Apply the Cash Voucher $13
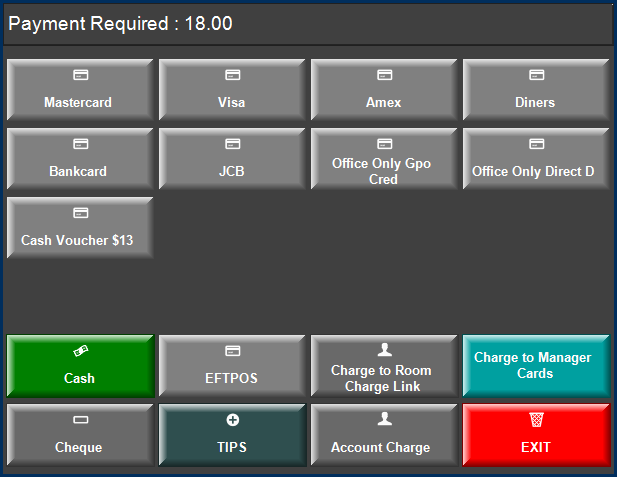617x477 pixels. point(80,229)
